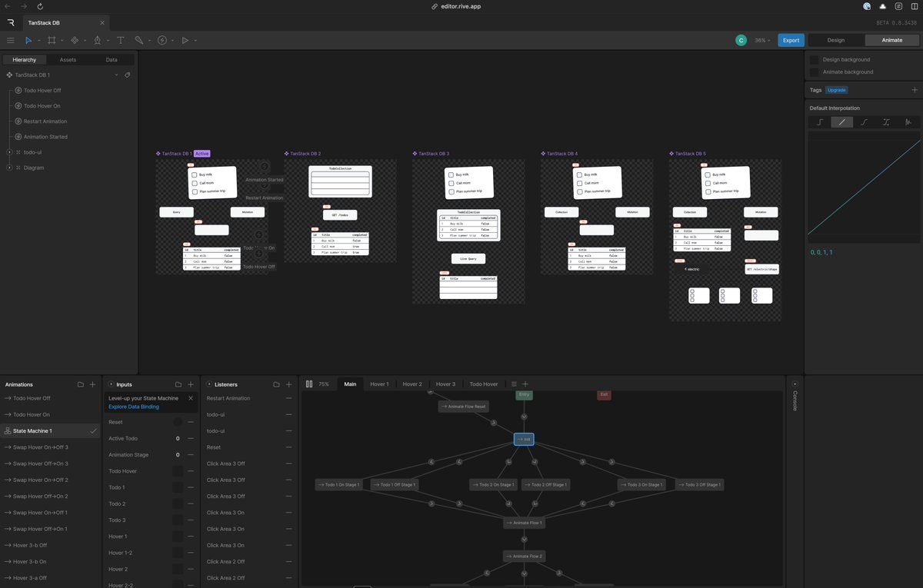Reload the browser page
The height and width of the screenshot is (588, 923).
pos(40,6)
